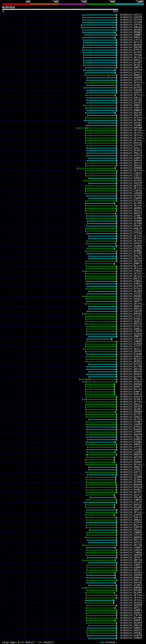Viewport: 146px width, 644px height.
Task: Select the UniRef100_A8I7Q4 label
Action: (131, 545)
